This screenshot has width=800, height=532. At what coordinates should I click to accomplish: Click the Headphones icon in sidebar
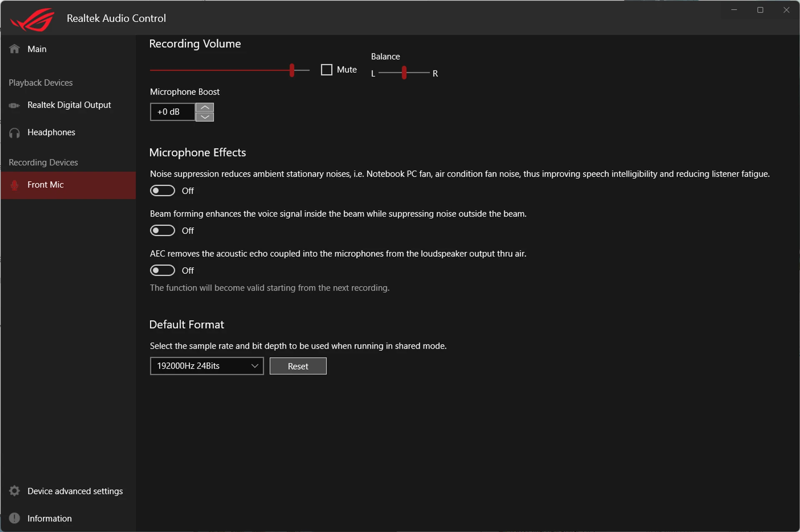pyautogui.click(x=15, y=133)
